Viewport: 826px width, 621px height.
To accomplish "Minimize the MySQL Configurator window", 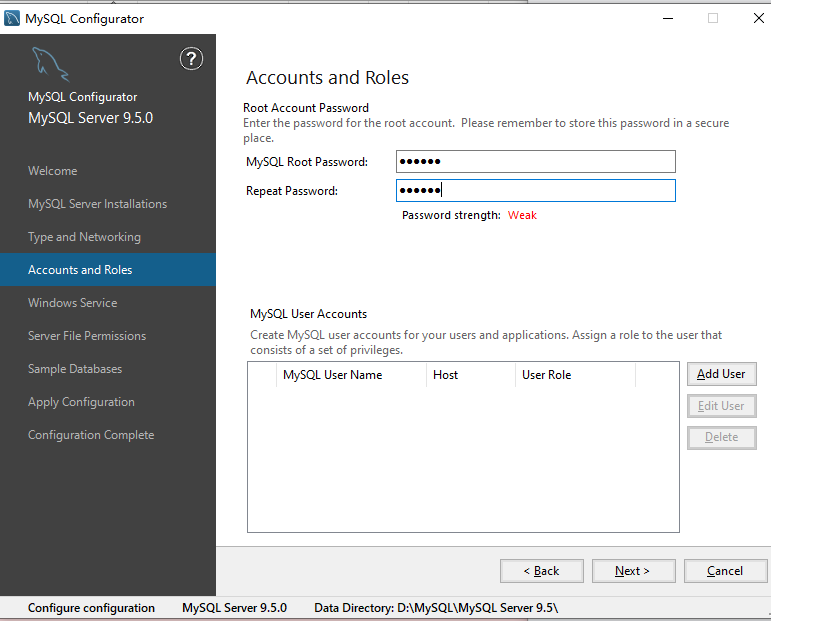I will tap(667, 18).
